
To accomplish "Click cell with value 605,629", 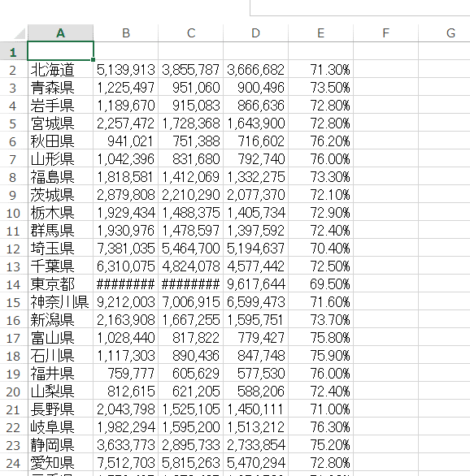I will coord(191,374).
